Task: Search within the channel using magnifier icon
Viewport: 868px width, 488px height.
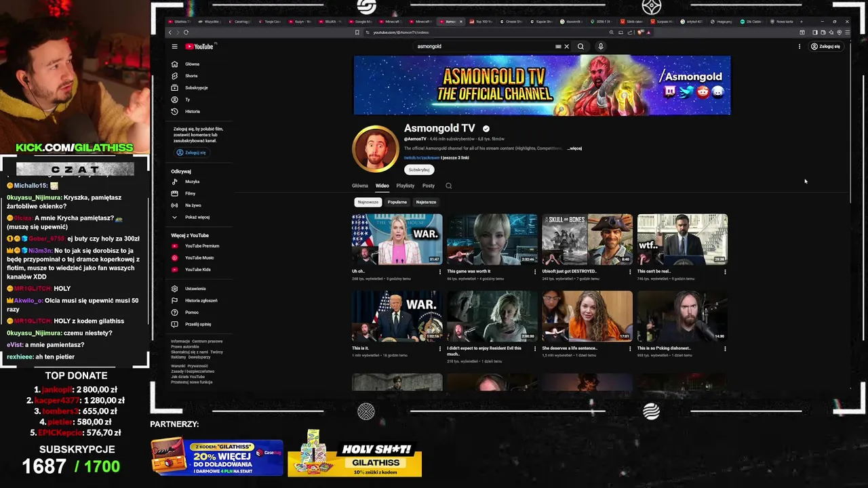Action: (x=448, y=186)
